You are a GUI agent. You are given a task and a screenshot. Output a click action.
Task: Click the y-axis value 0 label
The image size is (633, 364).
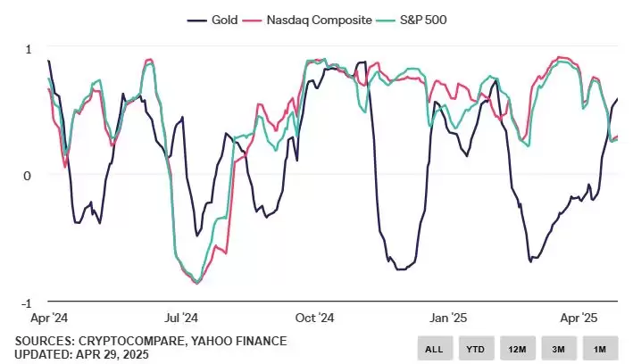pyautogui.click(x=27, y=175)
